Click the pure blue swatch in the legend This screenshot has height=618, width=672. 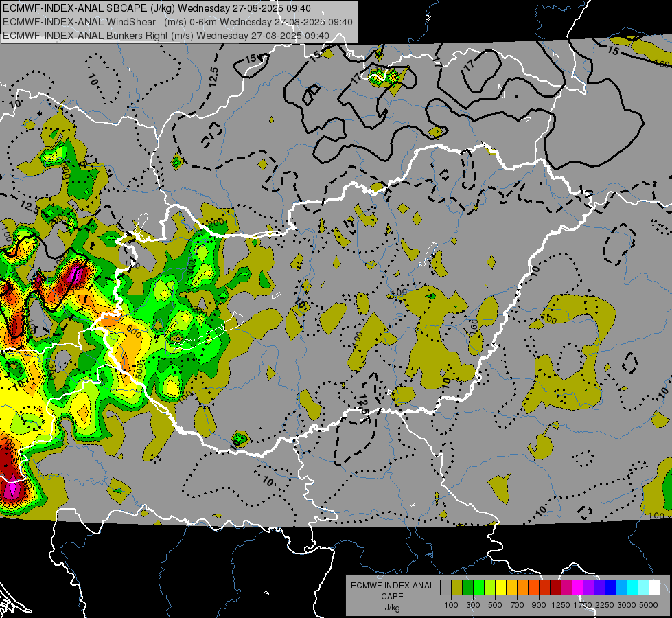pos(611,588)
